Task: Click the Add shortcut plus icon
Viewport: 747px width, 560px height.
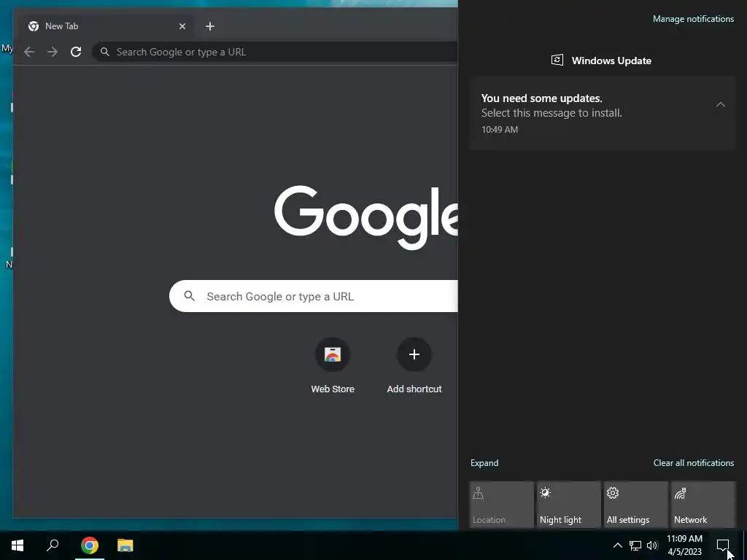Action: point(414,354)
